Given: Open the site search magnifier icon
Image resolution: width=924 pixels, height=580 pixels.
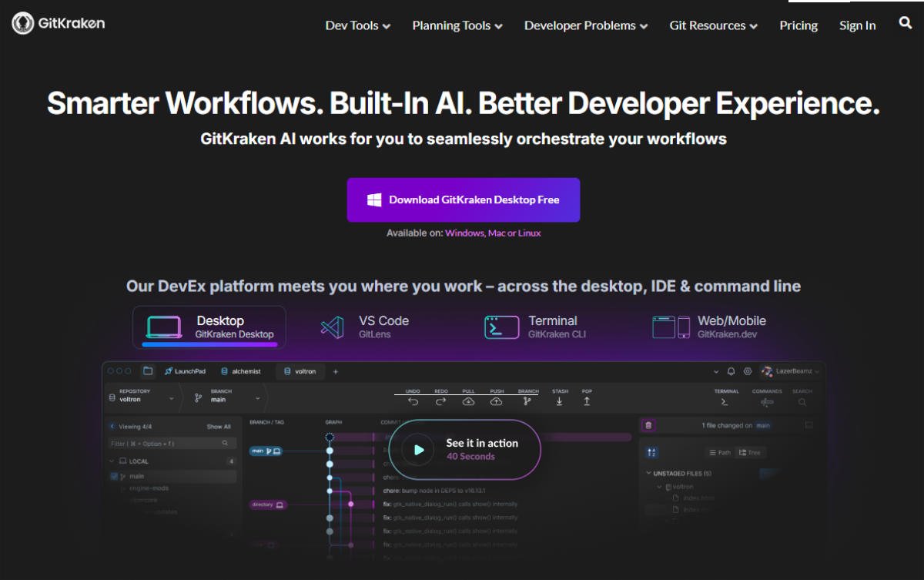Looking at the screenshot, I should pos(906,23).
